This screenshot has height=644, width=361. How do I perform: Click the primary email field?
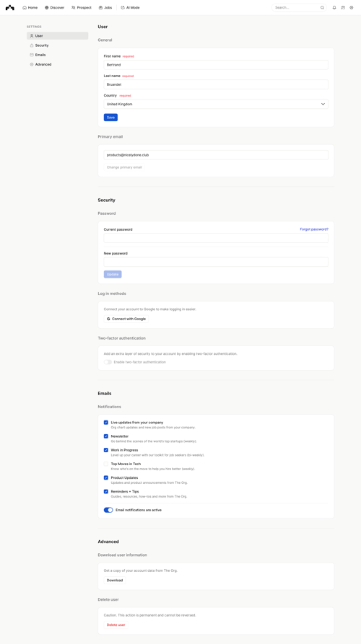(x=216, y=155)
